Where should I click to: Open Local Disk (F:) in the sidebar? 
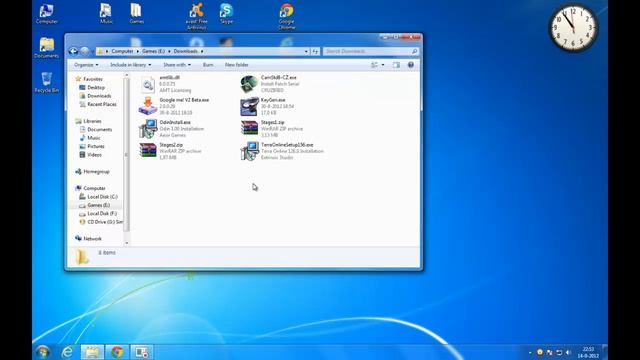102,213
